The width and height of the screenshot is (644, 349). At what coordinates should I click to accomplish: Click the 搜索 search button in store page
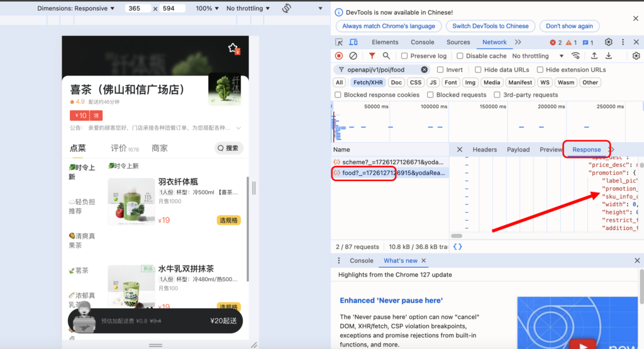coord(229,148)
